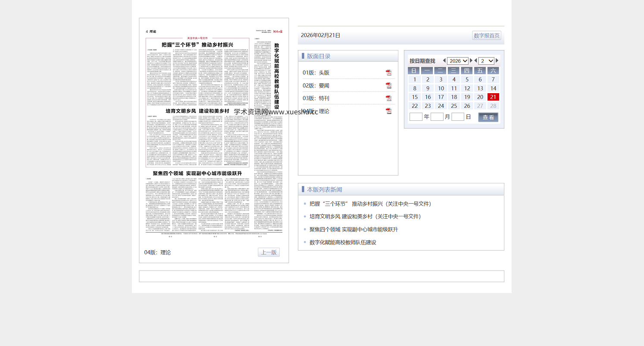Open PDF icon next to 04版 理论

(388, 111)
